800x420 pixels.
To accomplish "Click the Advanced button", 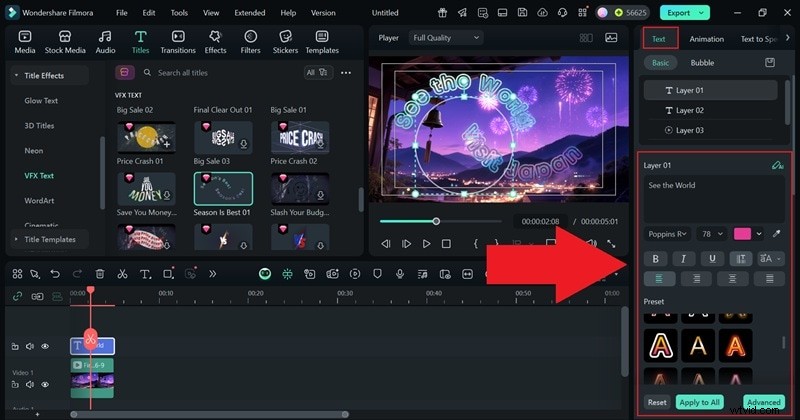I will click(763, 402).
